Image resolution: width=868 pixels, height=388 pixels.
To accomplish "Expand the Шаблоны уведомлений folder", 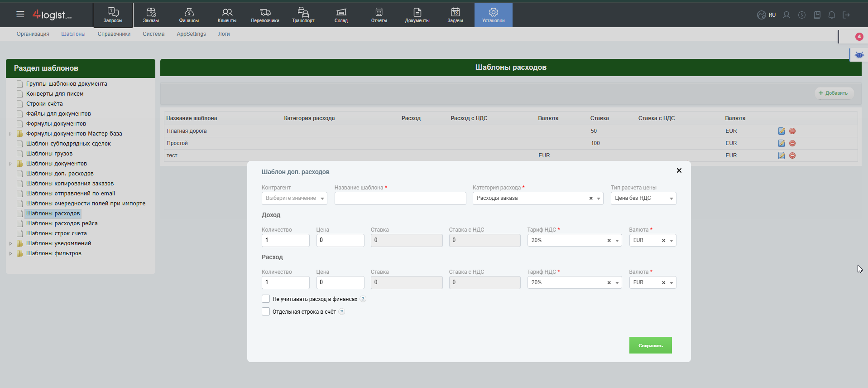I will coord(10,243).
